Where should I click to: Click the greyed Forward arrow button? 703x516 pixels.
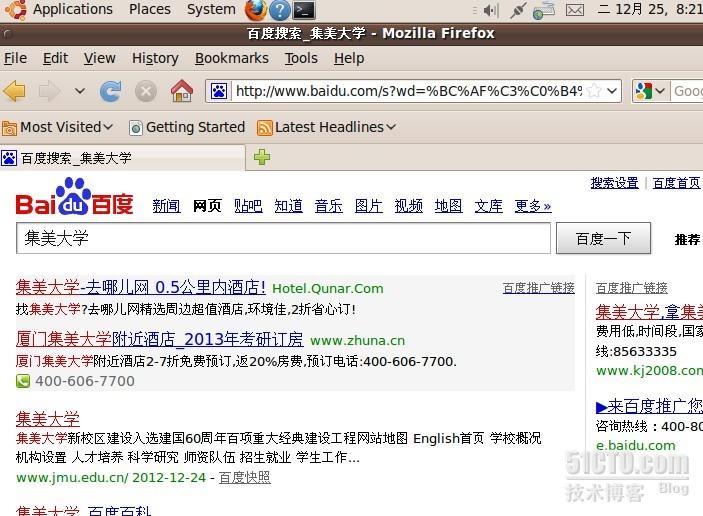49,91
